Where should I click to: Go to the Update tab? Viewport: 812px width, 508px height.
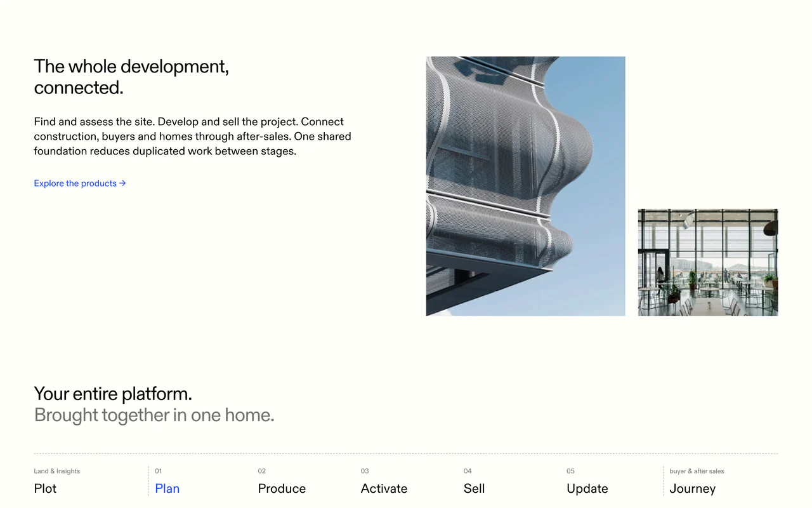coord(587,488)
